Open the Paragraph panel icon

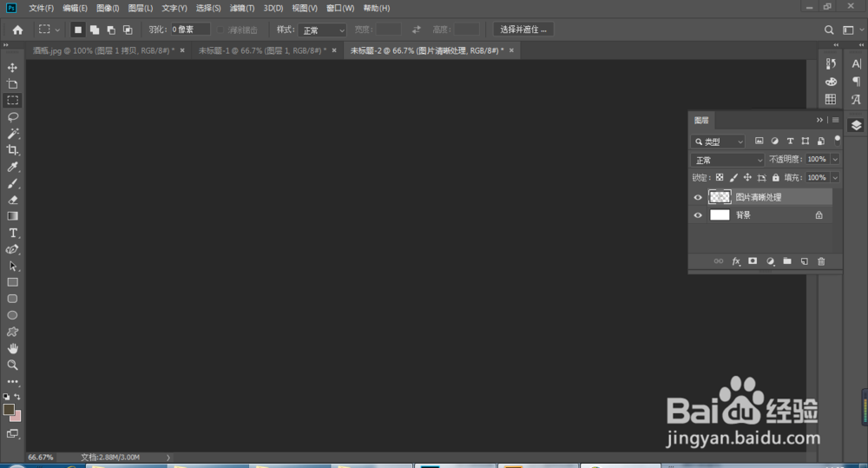[857, 82]
